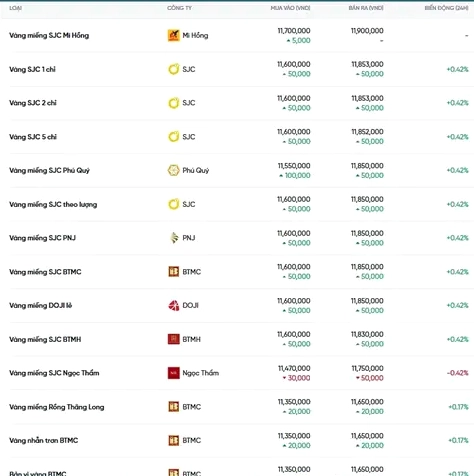474x476 pixels.
Task: Click the PNJ company logo icon
Action: pos(173,238)
